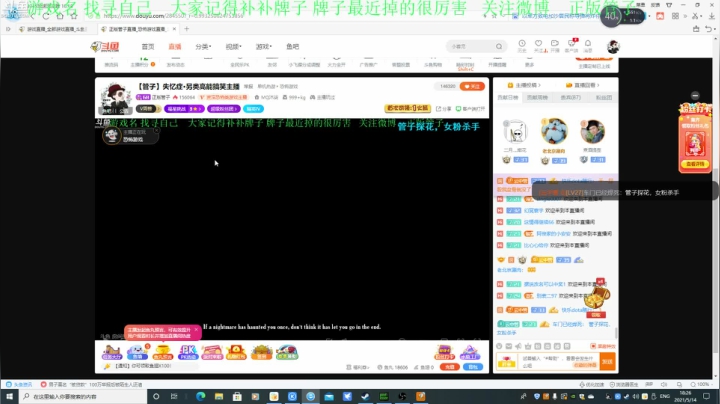The image size is (720, 404).
Task: Open the user avatar in header
Action: click(613, 46)
